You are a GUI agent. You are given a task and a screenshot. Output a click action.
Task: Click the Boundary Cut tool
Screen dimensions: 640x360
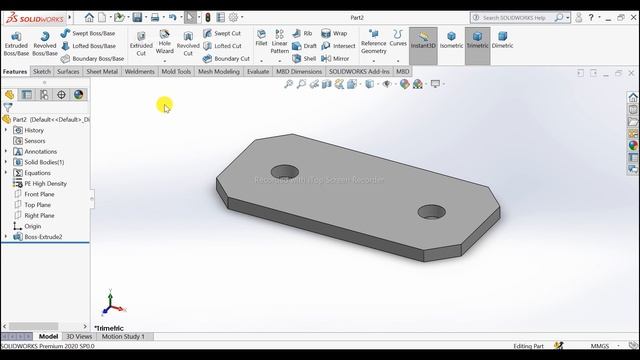coord(226,58)
